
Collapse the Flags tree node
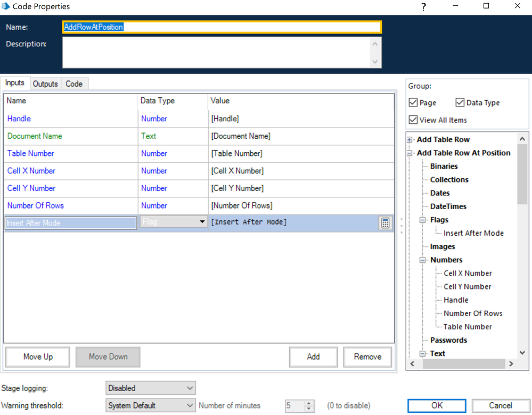coord(422,220)
